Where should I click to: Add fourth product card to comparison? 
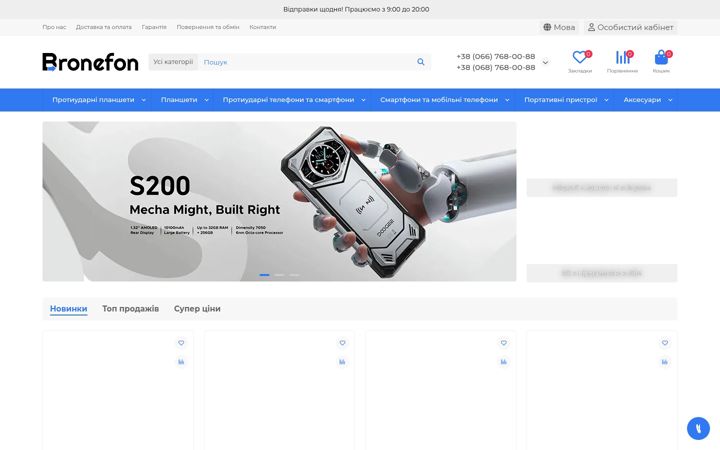click(664, 362)
